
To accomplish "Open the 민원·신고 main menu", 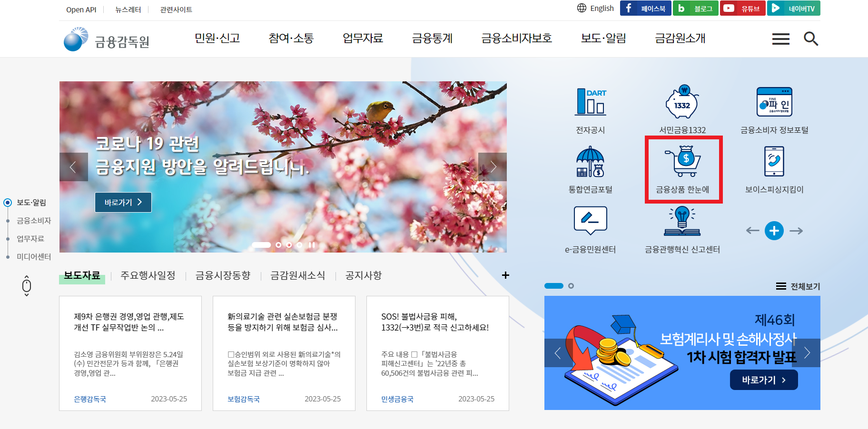I will point(217,39).
